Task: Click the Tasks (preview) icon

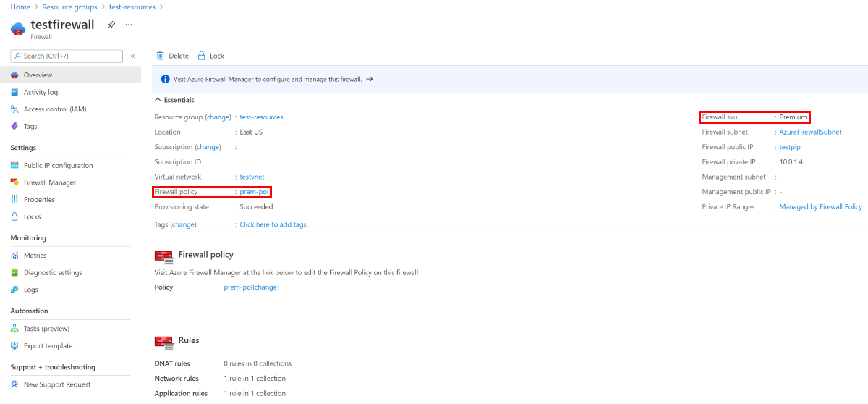Action: [14, 329]
